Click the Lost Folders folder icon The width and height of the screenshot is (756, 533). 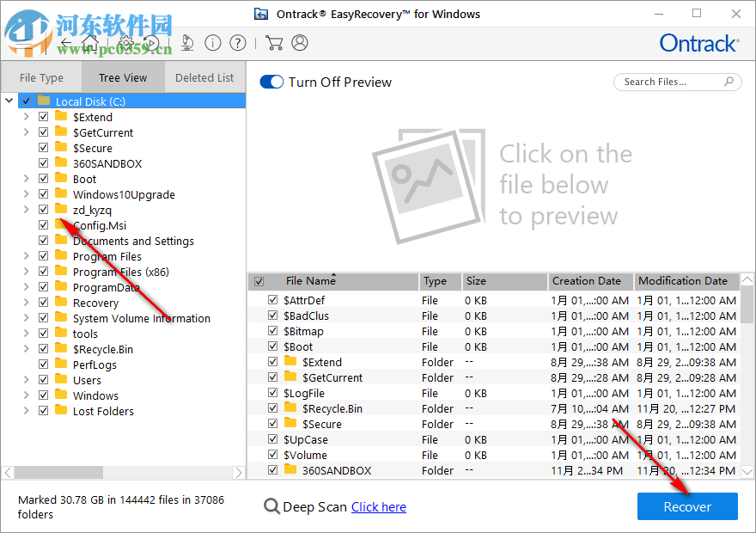coord(61,410)
